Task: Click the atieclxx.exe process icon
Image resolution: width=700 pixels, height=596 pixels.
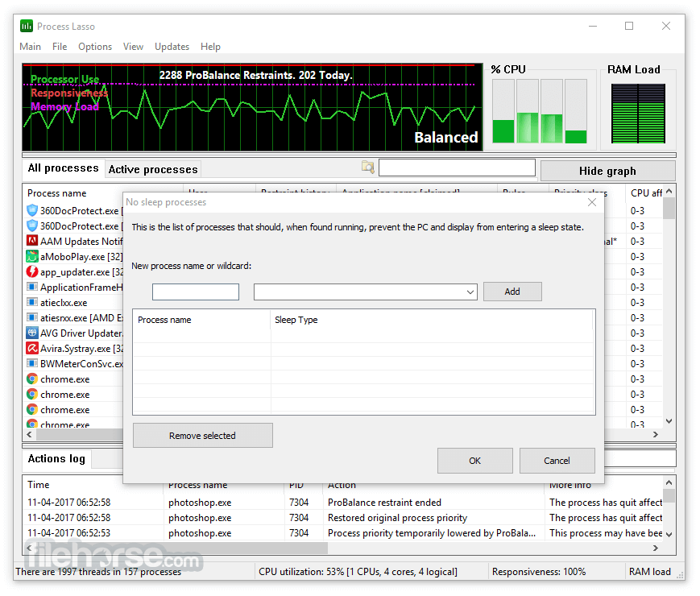Action: click(31, 302)
